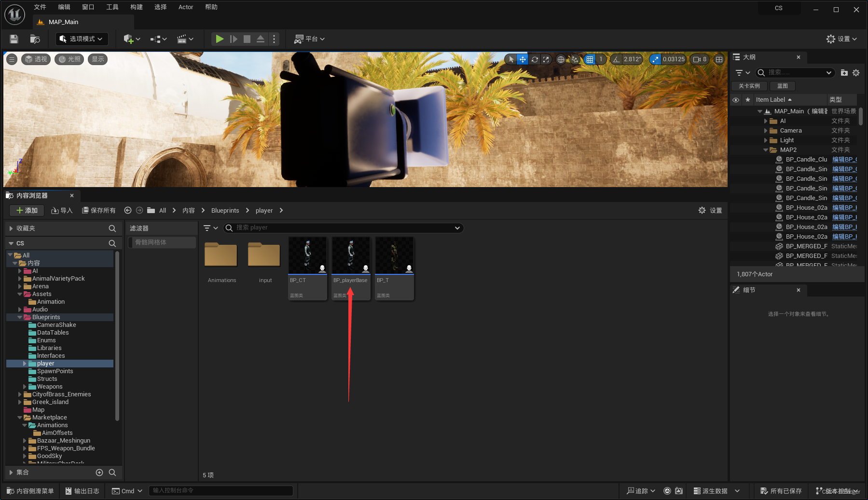Click the browse content icon beside save
Screen dimensions: 868x500
35,39
